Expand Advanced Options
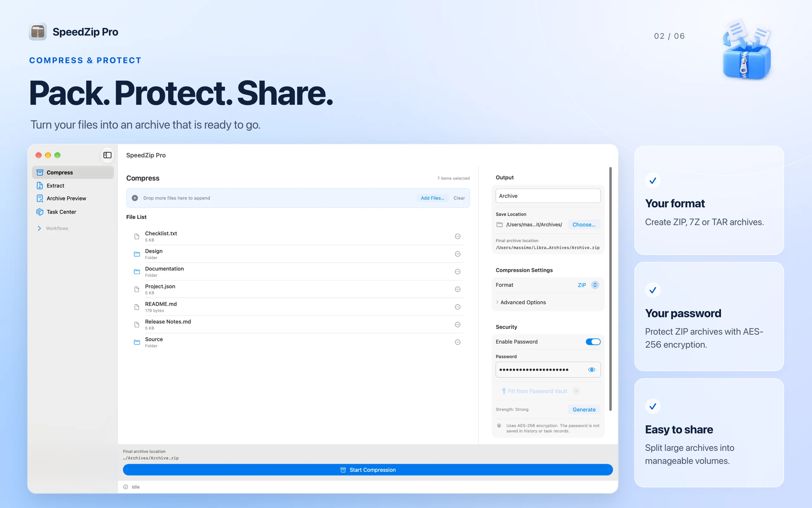The width and height of the screenshot is (812, 508). click(521, 302)
